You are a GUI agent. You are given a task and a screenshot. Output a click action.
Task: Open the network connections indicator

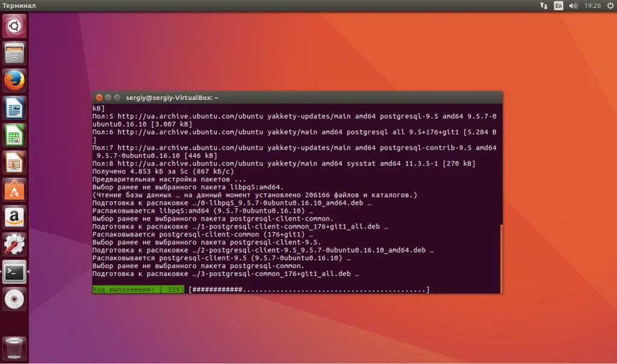[543, 5]
